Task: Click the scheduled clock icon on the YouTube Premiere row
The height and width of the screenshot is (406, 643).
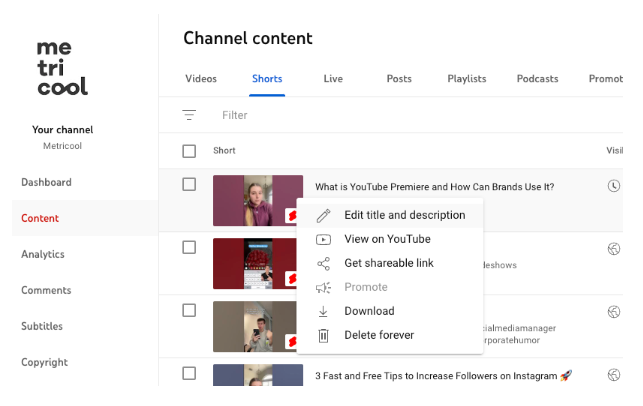Action: (613, 186)
